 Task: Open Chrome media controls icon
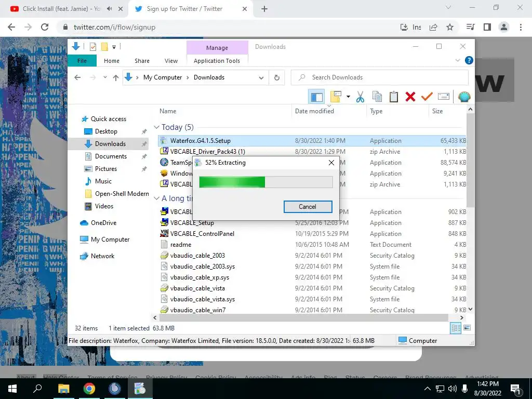click(x=470, y=27)
